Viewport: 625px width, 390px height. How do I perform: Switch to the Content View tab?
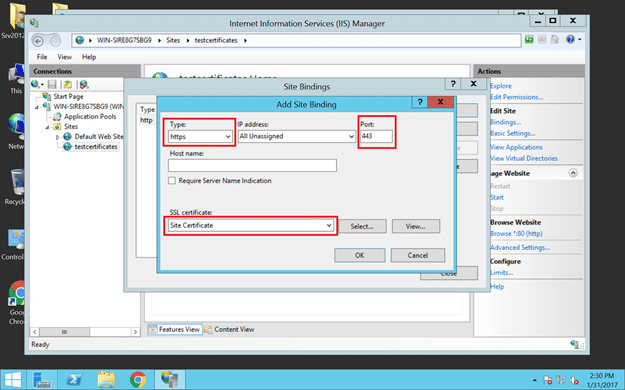230,329
